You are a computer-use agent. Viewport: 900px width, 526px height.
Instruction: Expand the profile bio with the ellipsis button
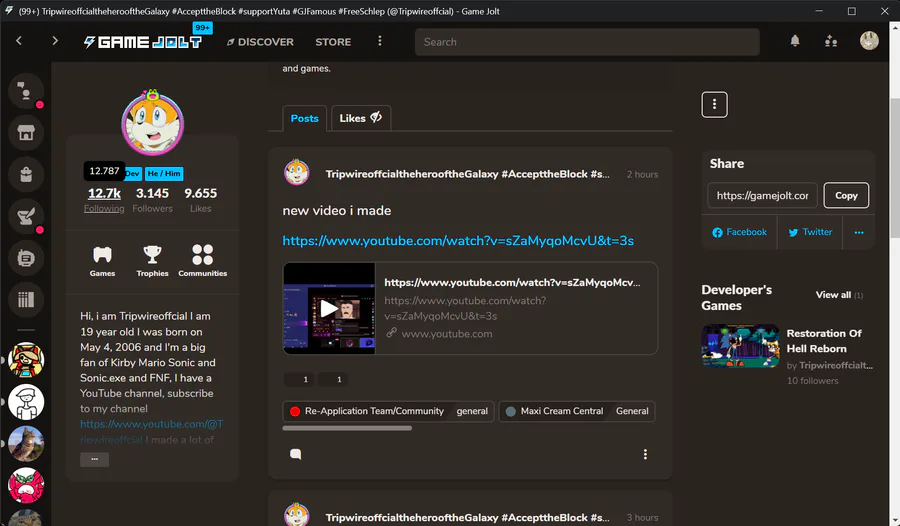pyautogui.click(x=95, y=459)
